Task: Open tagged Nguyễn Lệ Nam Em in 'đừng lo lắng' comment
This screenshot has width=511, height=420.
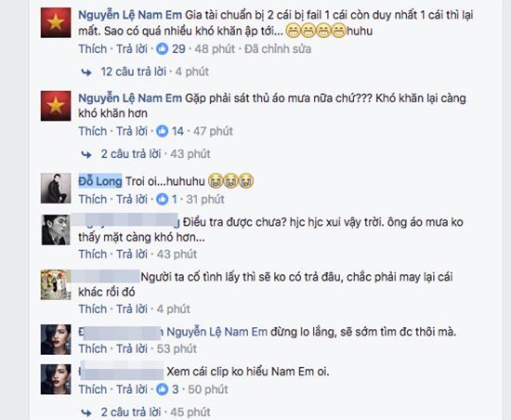Action: pyautogui.click(x=217, y=332)
